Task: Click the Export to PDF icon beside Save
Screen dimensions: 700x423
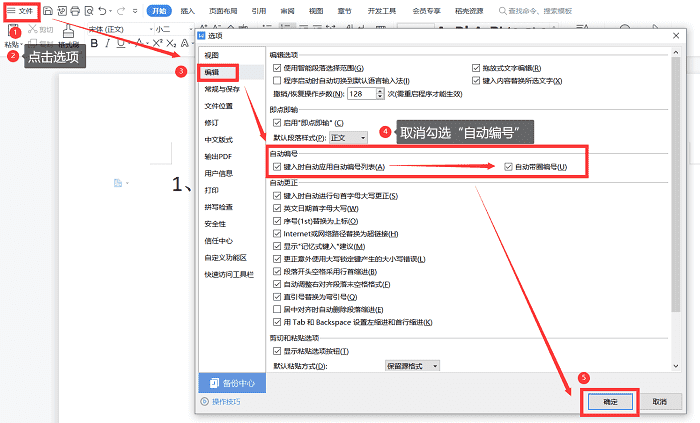Action: click(62, 11)
